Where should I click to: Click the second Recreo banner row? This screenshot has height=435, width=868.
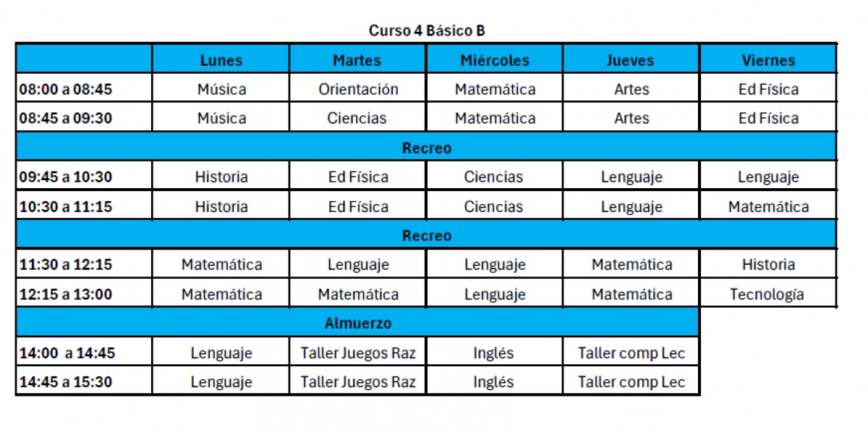click(x=426, y=235)
